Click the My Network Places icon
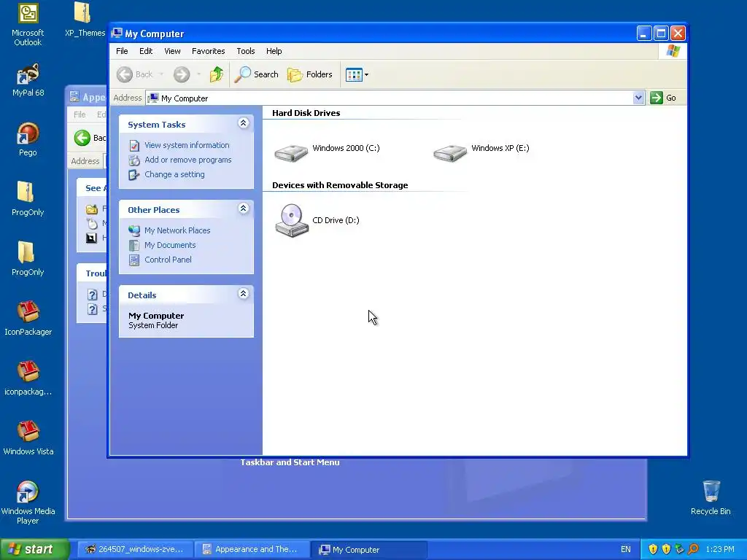This screenshot has height=560, width=747. tap(134, 231)
